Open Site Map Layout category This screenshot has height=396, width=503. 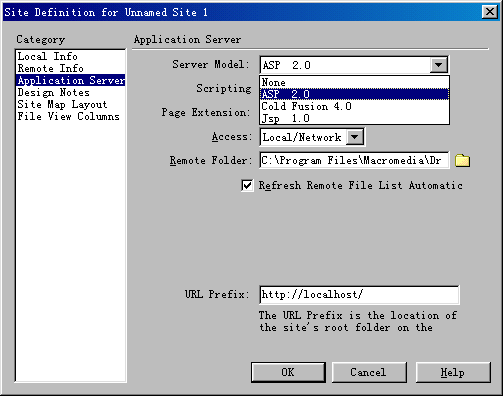[70, 104]
